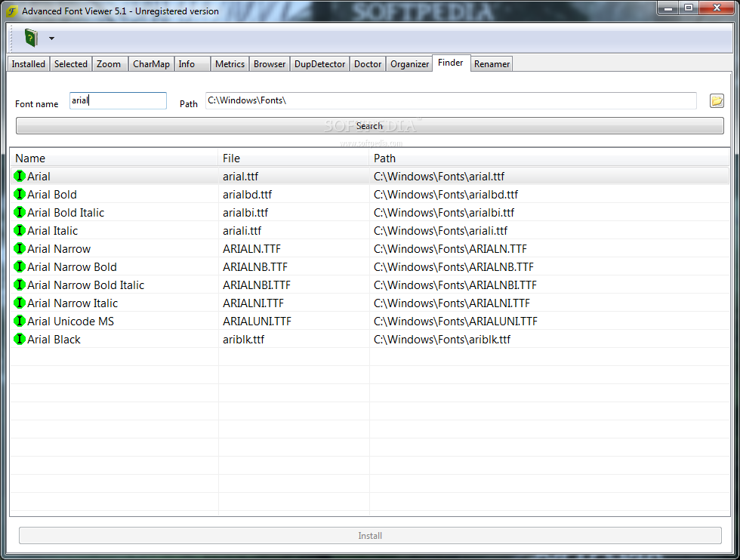Image resolution: width=740 pixels, height=560 pixels.
Task: Click path C:\Windows\Fonts\arial.ttf
Action: [x=439, y=177]
